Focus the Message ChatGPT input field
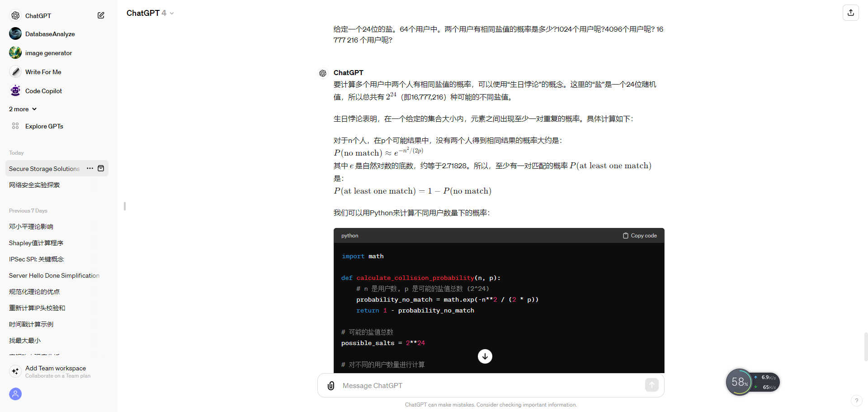 [x=491, y=386]
